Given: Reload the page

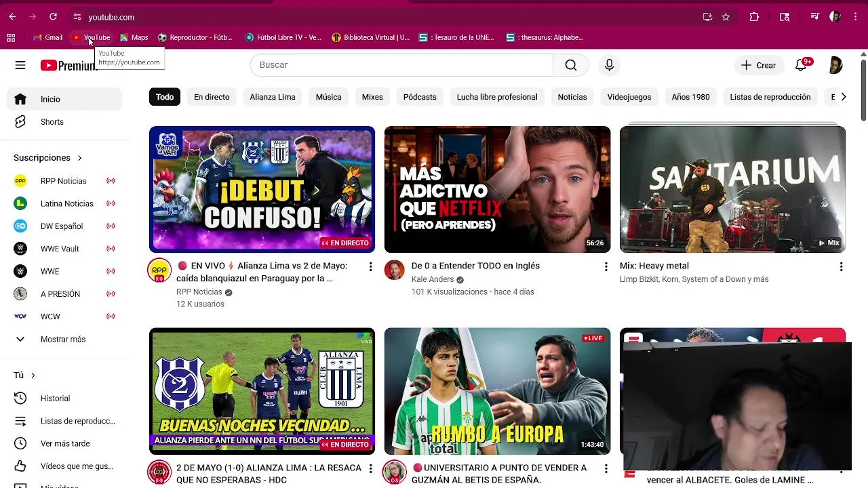Looking at the screenshot, I should tap(53, 17).
